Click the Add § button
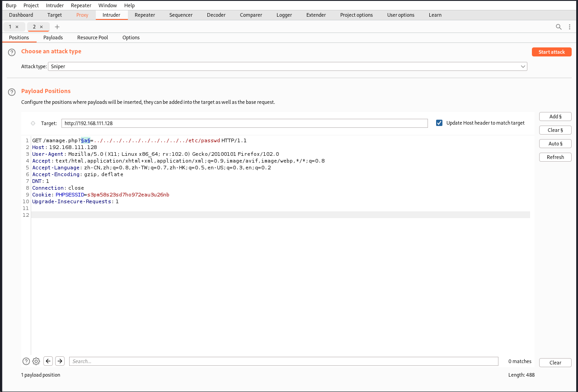This screenshot has width=578, height=392. (x=555, y=117)
